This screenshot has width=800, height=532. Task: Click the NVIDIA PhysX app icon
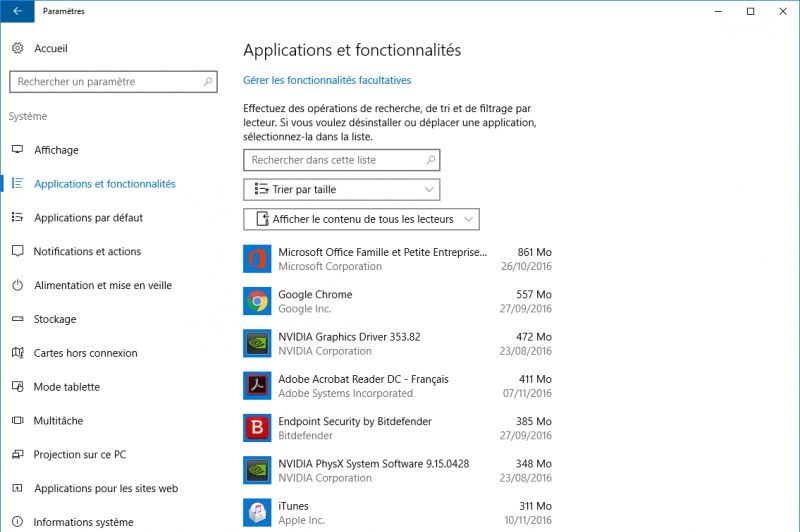click(x=257, y=470)
